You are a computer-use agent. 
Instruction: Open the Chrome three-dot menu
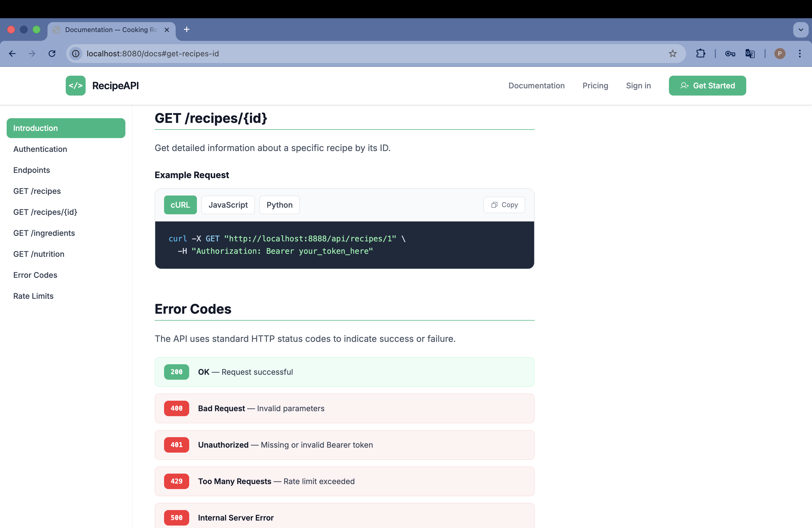coord(799,54)
